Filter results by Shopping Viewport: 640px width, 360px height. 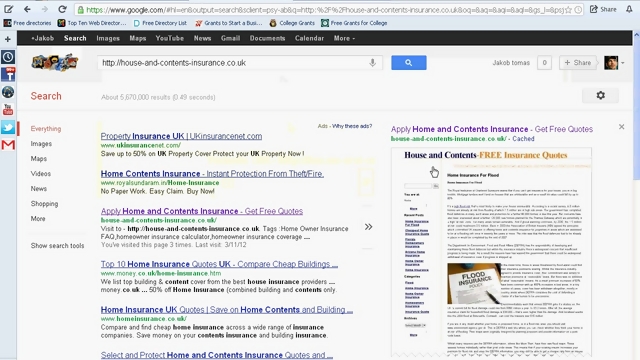(44, 204)
